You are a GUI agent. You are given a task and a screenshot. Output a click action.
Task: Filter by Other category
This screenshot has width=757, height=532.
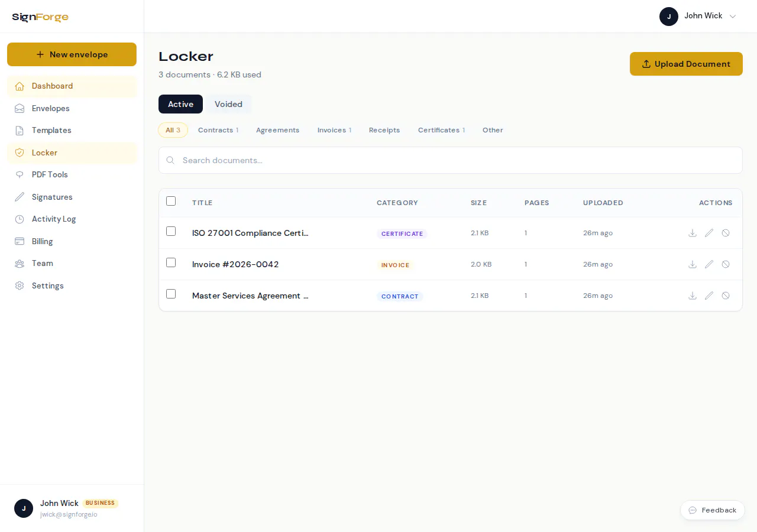(x=493, y=130)
